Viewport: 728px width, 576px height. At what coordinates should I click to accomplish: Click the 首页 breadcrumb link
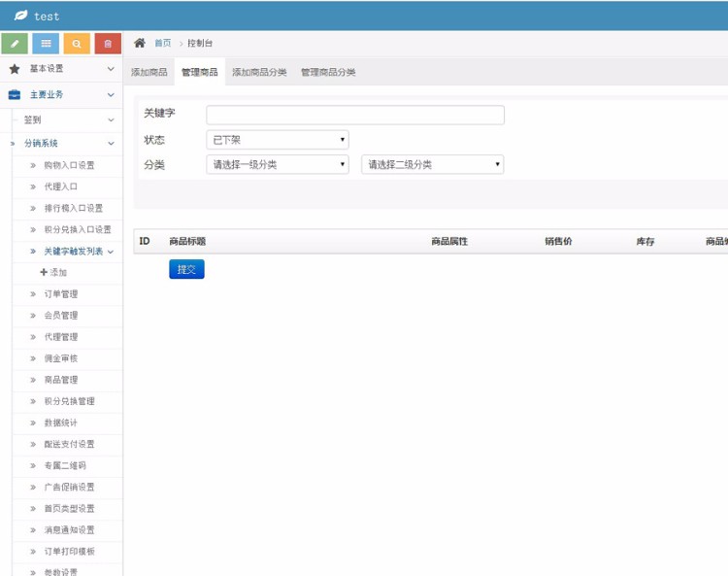tap(163, 44)
